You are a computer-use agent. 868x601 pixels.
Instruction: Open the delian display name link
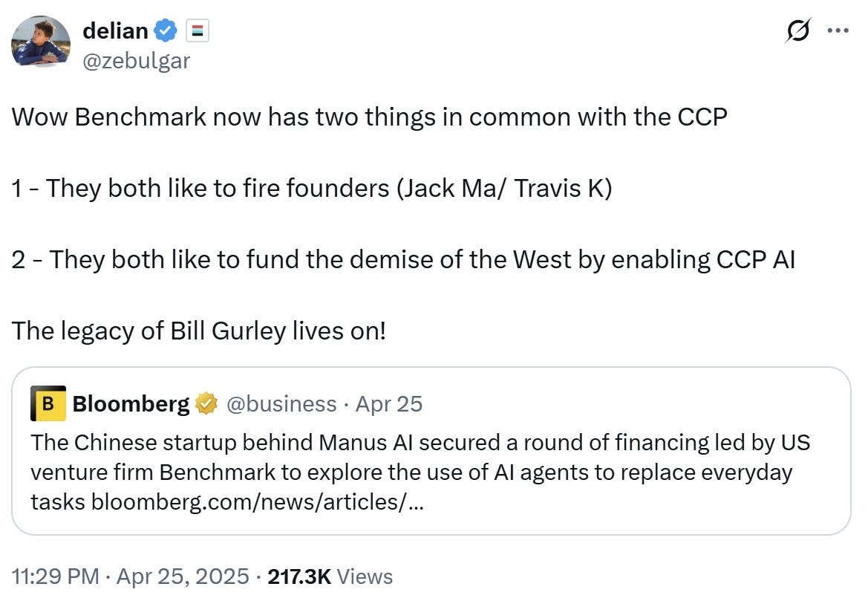point(115,30)
